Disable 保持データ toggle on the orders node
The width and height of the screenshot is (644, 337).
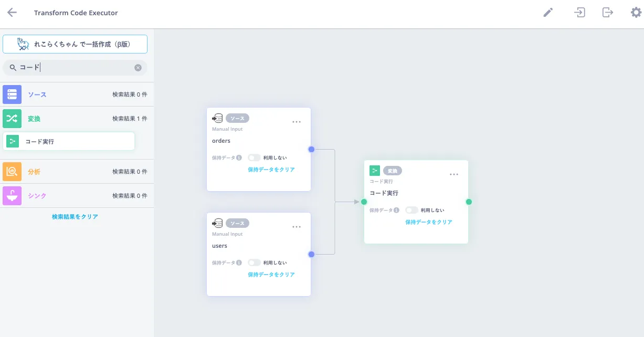pyautogui.click(x=254, y=157)
